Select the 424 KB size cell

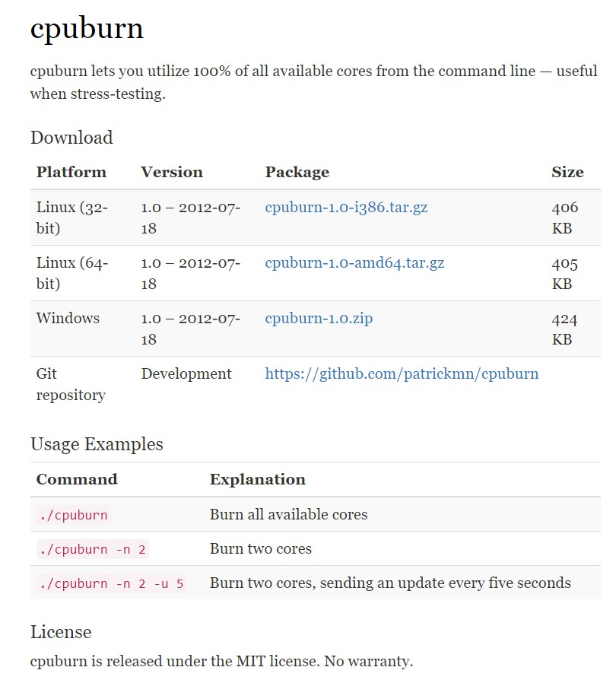coord(564,329)
